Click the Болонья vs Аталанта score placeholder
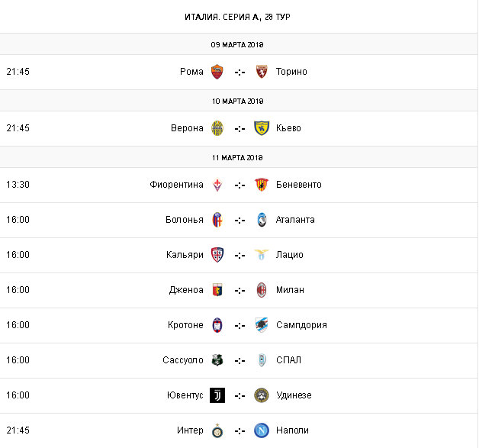Viewport: 479px width, 448px height. [x=239, y=220]
